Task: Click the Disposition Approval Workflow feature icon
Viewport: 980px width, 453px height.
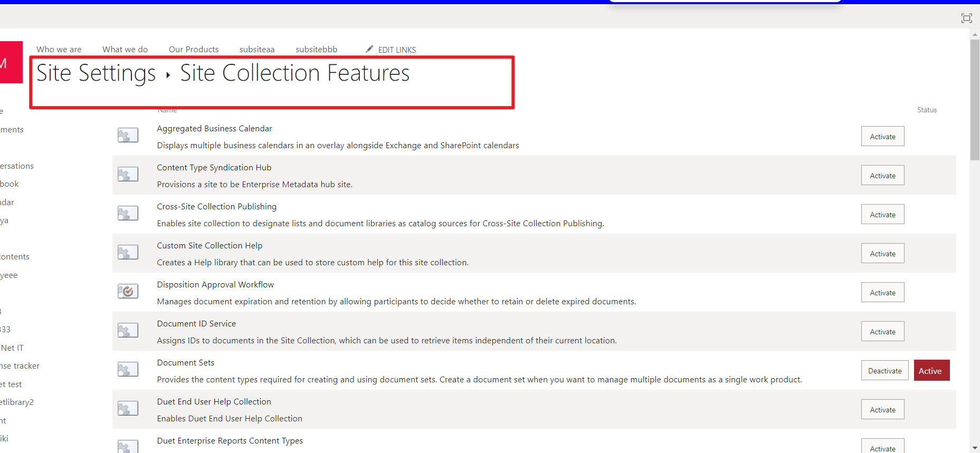Action: [x=127, y=291]
